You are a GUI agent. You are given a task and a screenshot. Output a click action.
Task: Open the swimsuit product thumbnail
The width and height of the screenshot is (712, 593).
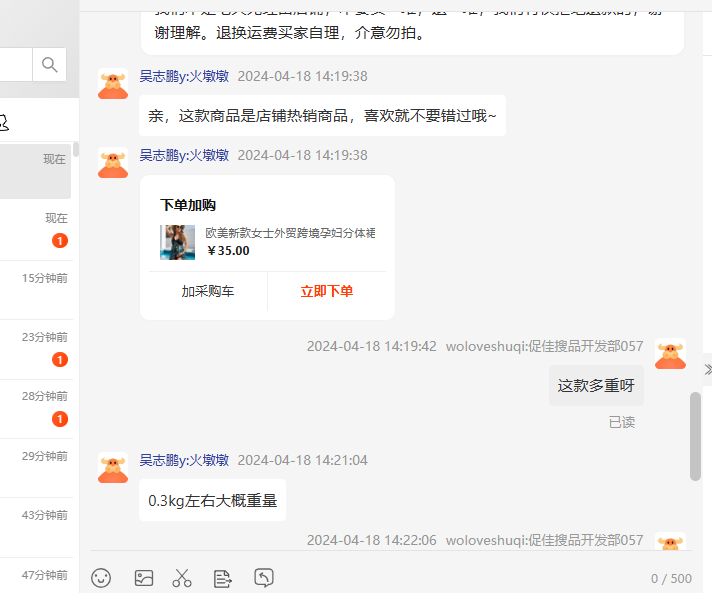[x=178, y=242]
